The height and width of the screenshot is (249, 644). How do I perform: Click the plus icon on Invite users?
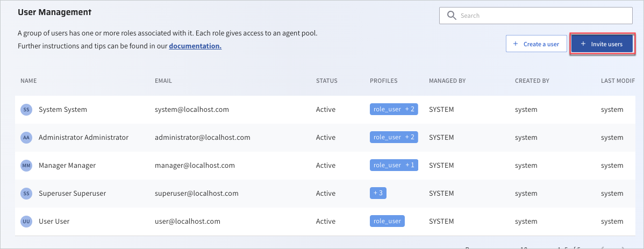click(x=583, y=44)
